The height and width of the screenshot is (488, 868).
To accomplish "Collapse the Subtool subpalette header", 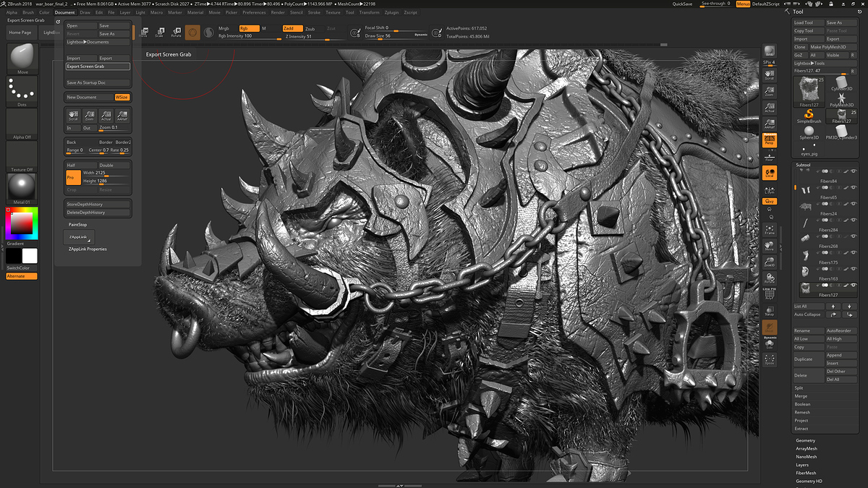I will coord(803,165).
